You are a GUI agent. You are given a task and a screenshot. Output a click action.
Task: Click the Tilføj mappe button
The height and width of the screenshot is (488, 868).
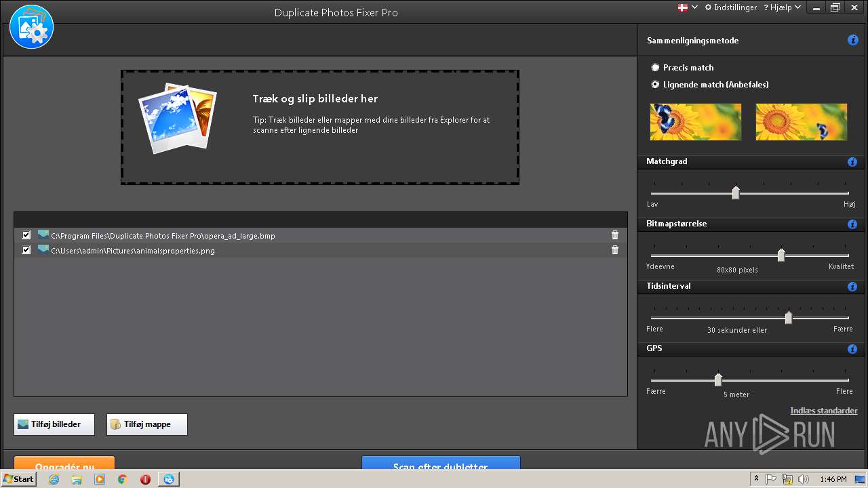point(147,424)
